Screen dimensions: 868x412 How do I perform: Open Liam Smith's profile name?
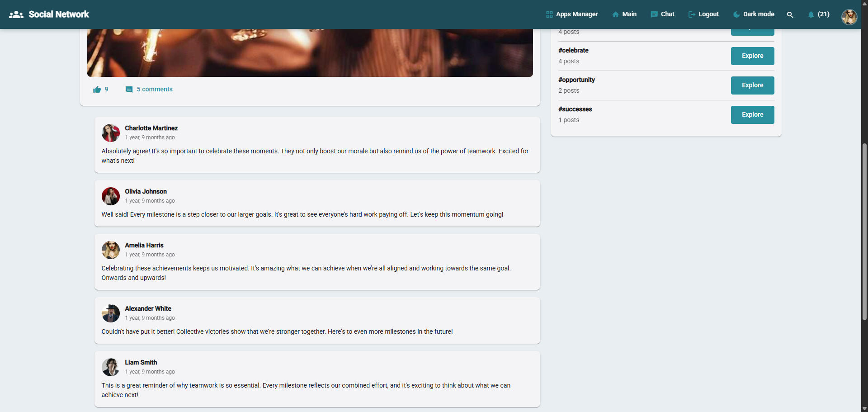141,363
